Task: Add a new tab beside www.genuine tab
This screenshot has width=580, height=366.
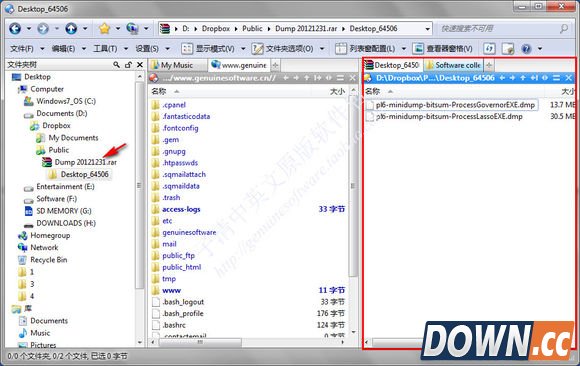Action: click(275, 66)
